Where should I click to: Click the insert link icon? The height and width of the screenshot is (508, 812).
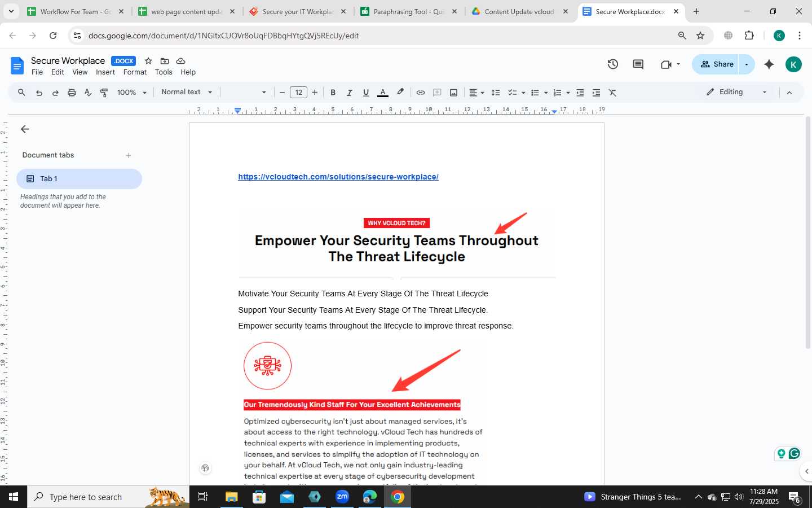(421, 93)
